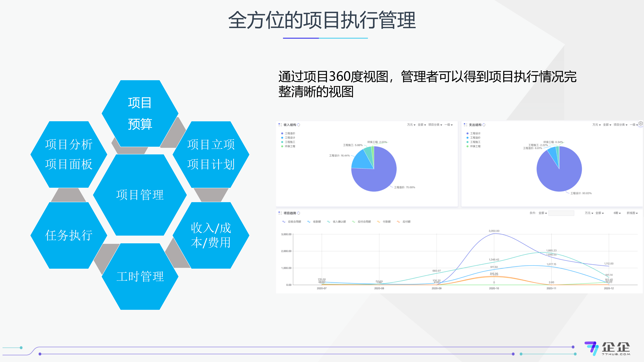Click the drag-handle dots icon beside 收入结构
The image size is (644, 362).
pos(280,125)
